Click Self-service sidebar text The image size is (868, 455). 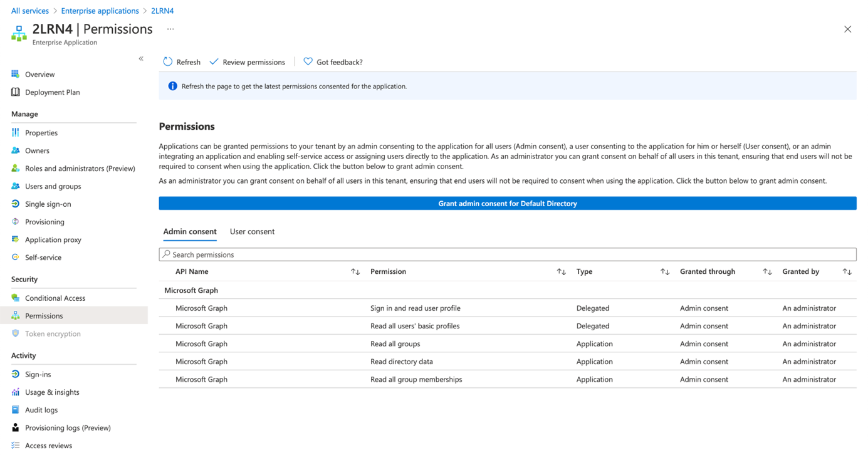(43, 258)
